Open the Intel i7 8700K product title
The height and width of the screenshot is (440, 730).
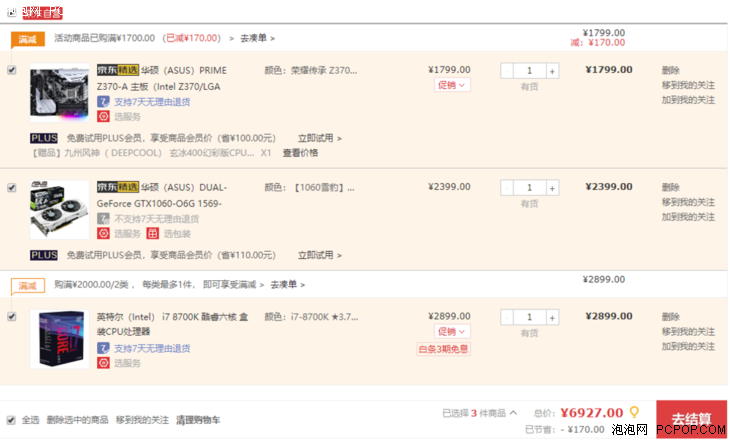(x=172, y=324)
